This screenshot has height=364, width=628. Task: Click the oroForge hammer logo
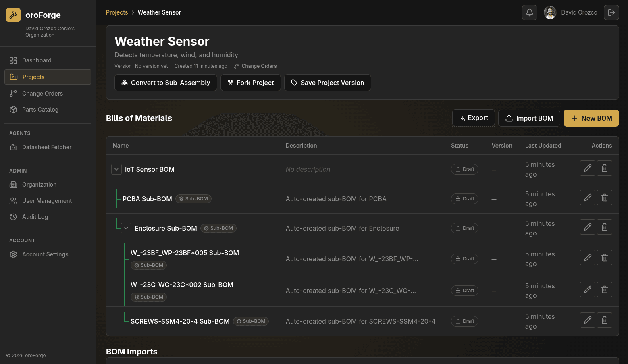(13, 15)
